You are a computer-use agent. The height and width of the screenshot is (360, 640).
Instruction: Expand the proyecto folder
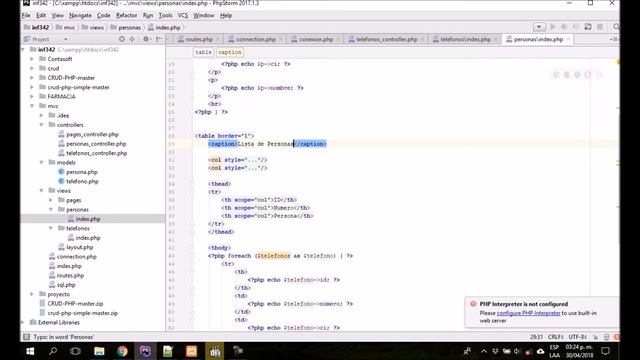(x=32, y=294)
